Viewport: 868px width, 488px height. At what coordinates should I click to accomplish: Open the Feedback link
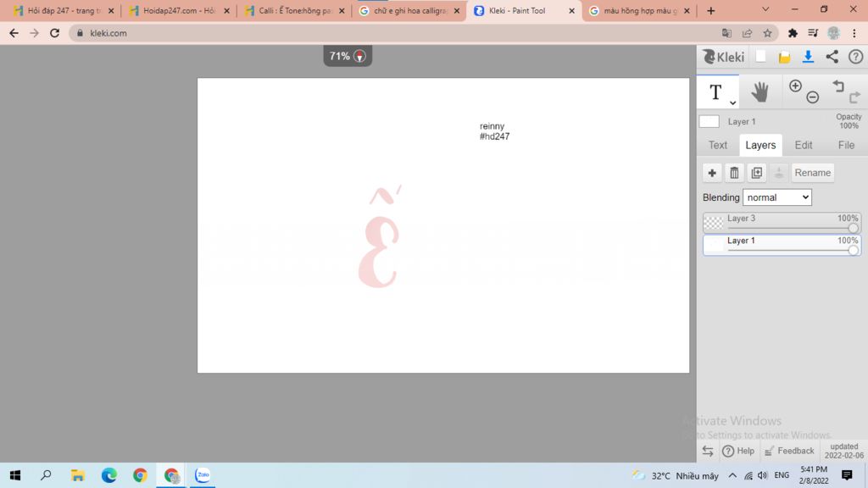(789, 451)
